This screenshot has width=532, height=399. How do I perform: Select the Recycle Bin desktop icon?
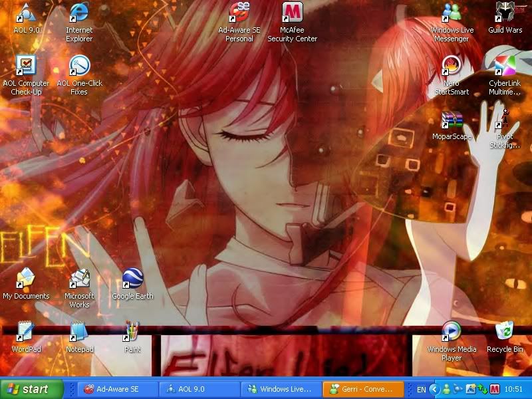pos(505,337)
